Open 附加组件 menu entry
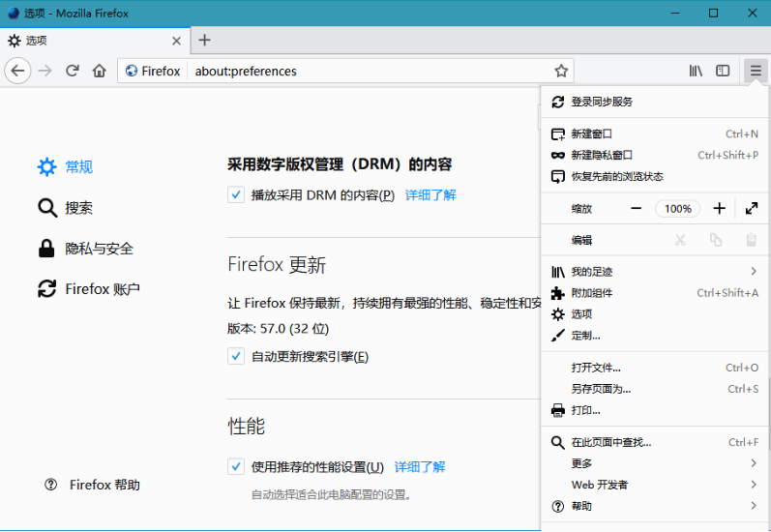This screenshot has width=771, height=532. tap(655, 293)
